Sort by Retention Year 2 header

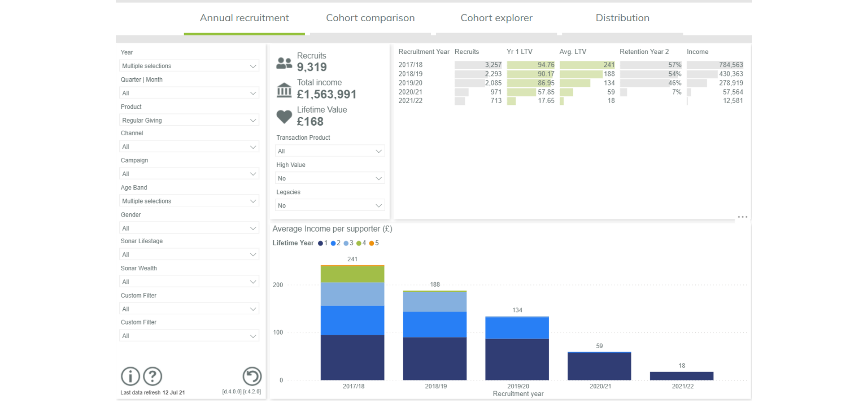644,52
